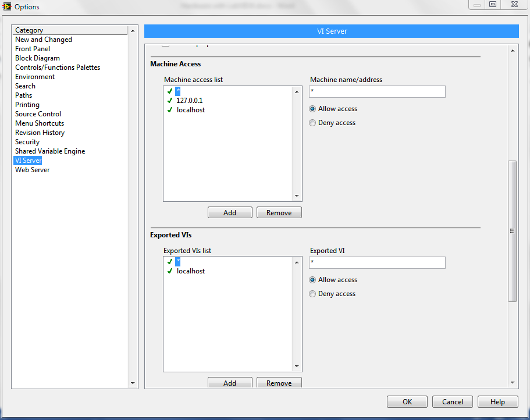Select the Printing category
Screen dimensions: 530x420
point(27,105)
